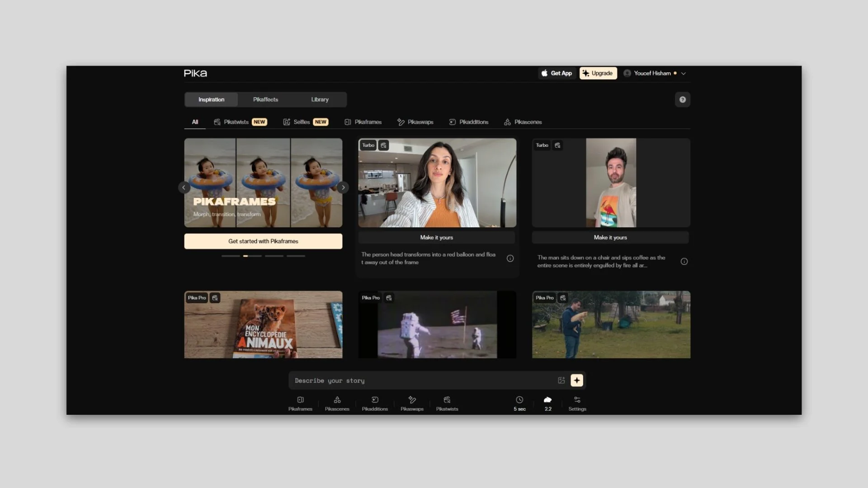The image size is (868, 488).
Task: Switch to the Pikaffects tab
Action: (265, 99)
